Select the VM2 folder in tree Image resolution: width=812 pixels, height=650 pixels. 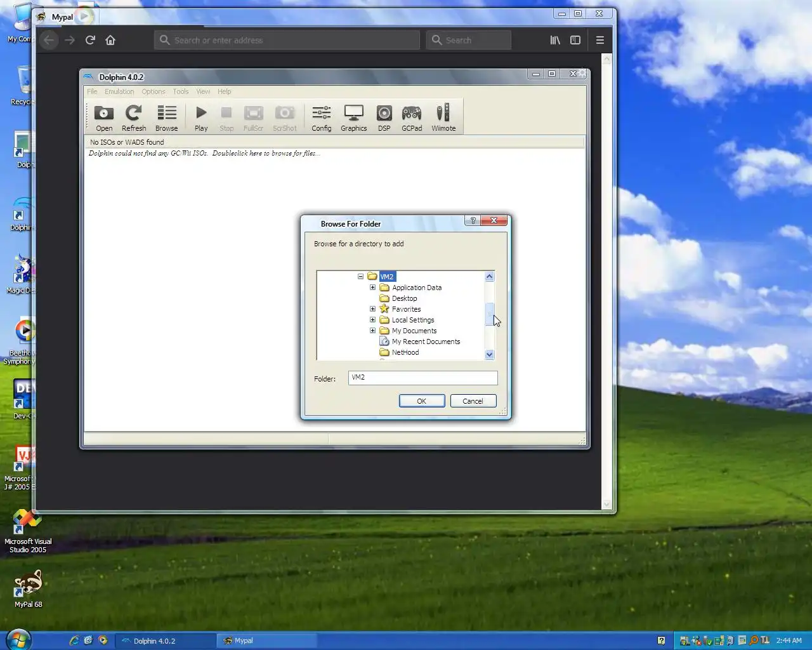click(387, 276)
